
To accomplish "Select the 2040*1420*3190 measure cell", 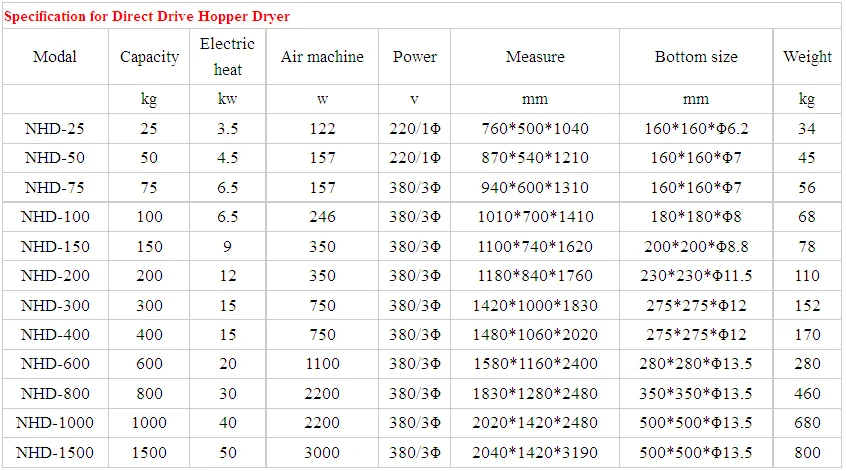I will tap(534, 453).
